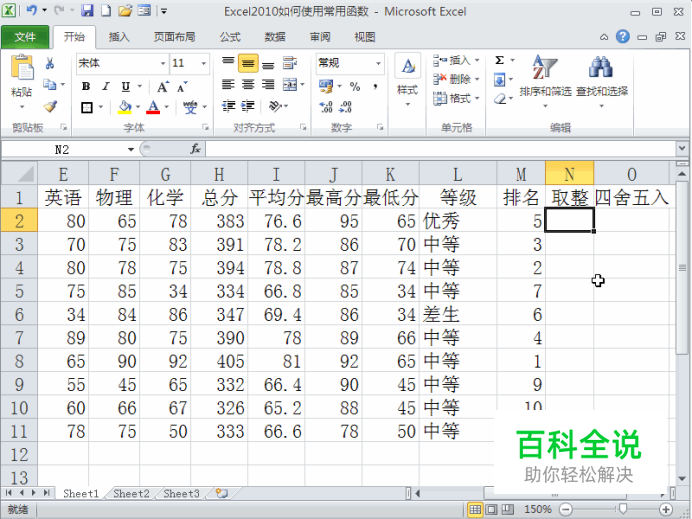This screenshot has height=519, width=692.
Task: Click the Zoom In plus button
Action: tap(666, 509)
